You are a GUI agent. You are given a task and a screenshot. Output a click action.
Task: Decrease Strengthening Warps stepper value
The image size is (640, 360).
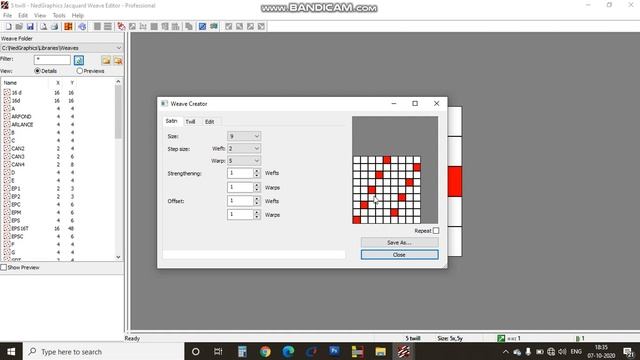[257, 190]
